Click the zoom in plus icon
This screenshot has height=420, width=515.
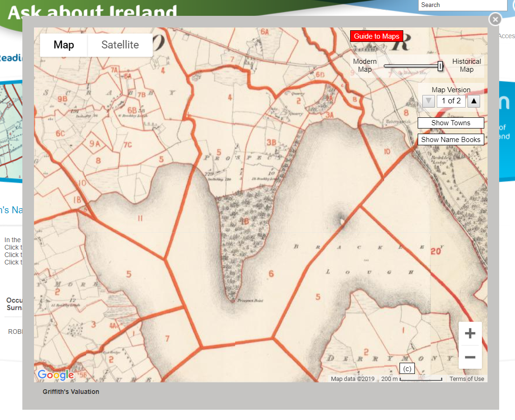pos(470,333)
